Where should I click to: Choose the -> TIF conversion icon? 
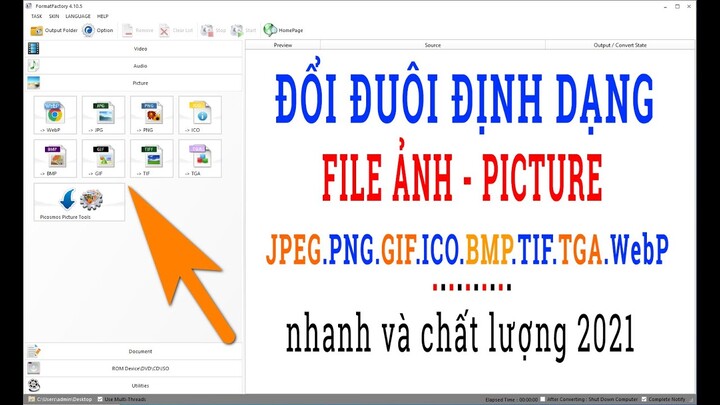click(x=152, y=158)
